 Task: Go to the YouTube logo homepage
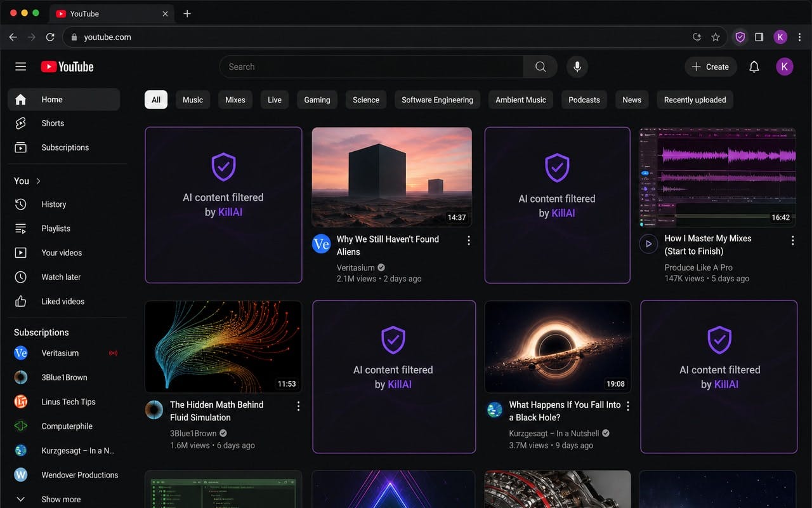point(67,67)
